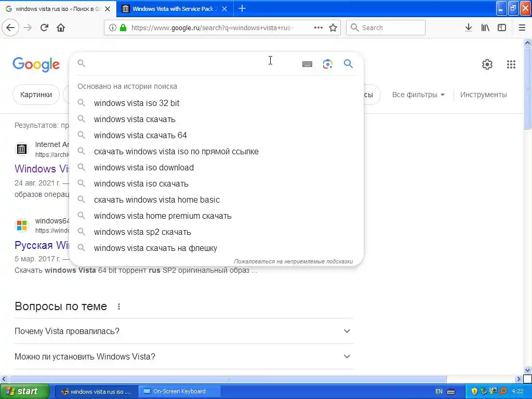
Task: Bookmark this page with the star
Action: click(x=333, y=28)
